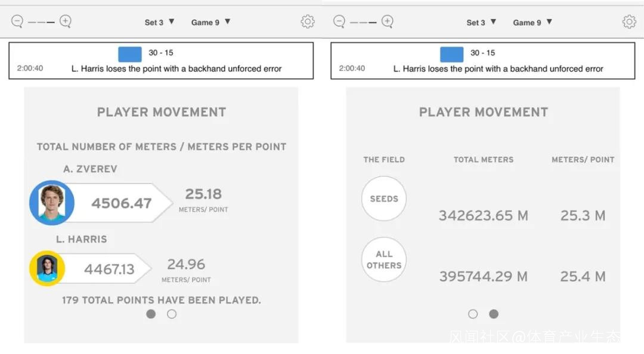Open settings gear above the Seeds field panel
Screen dimensions: 644x354
point(629,22)
